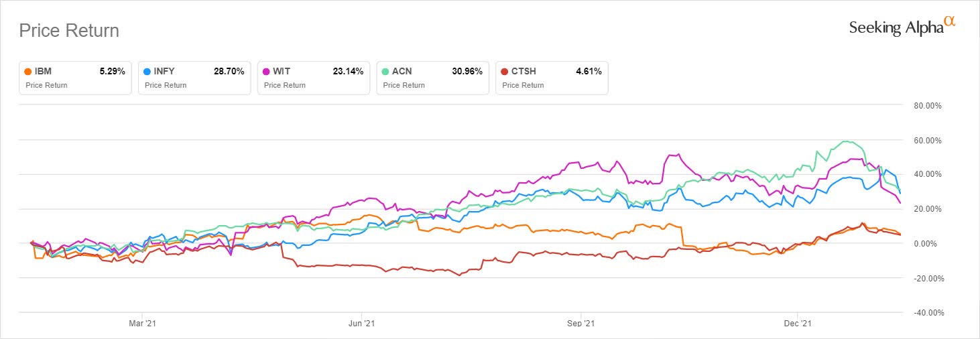
Task: Click the Jun '21 axis label
Action: click(x=362, y=324)
